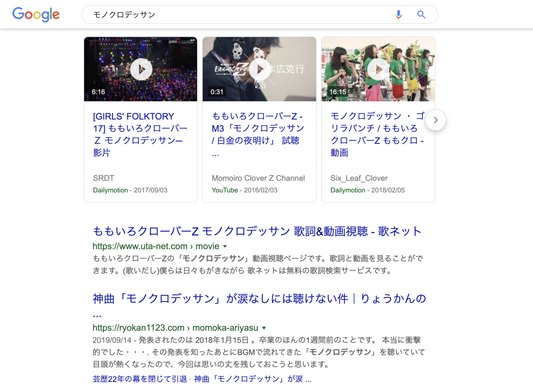Open the [GIRLS' FOLKTORY 17] video title link
Image resolution: width=533 pixels, height=392 pixels.
pyautogui.click(x=140, y=134)
